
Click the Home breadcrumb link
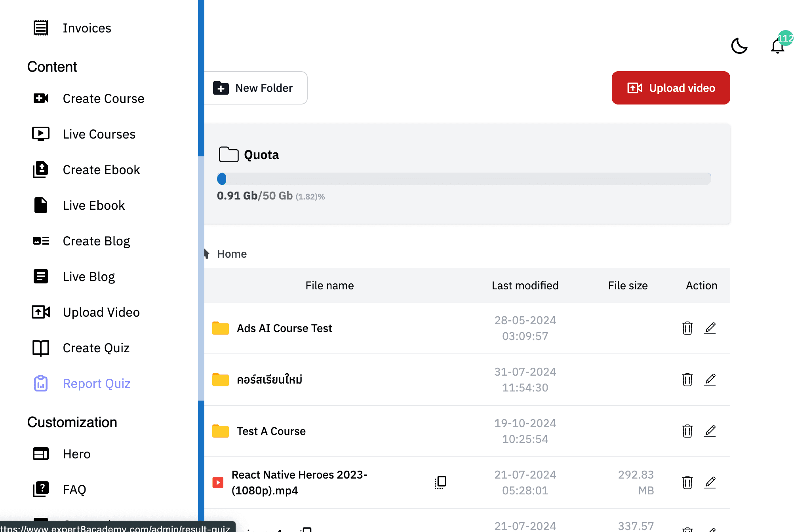[232, 254]
